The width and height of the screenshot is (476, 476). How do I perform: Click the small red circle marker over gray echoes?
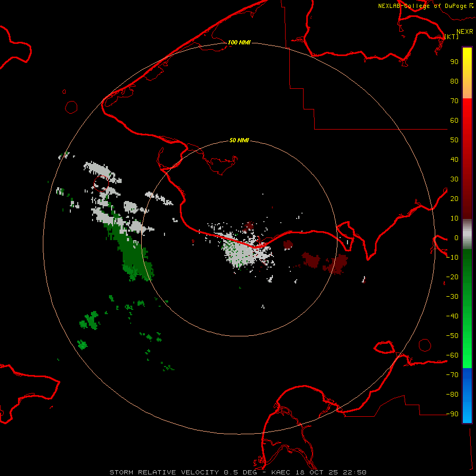pyautogui.click(x=101, y=184)
